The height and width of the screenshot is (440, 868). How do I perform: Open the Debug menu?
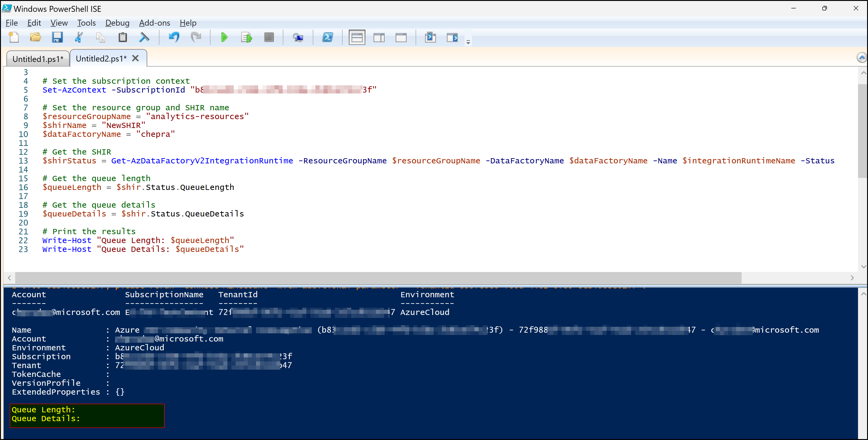click(117, 23)
